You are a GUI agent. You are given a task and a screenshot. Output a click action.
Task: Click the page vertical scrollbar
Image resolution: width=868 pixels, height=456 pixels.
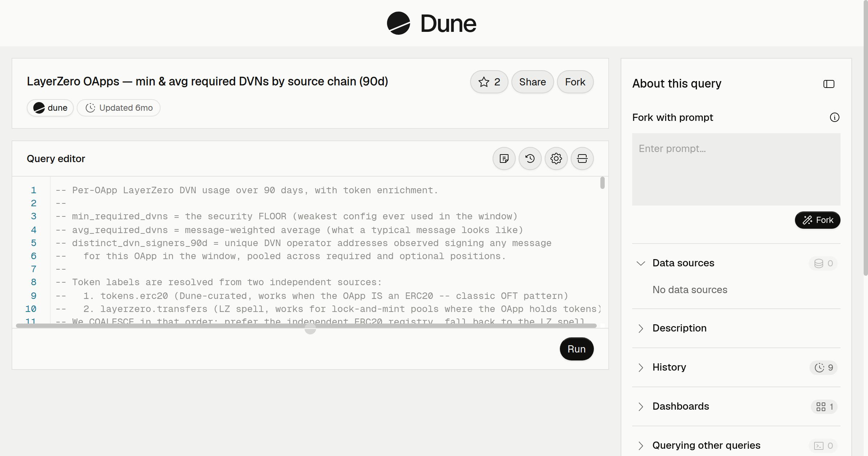coord(865,138)
